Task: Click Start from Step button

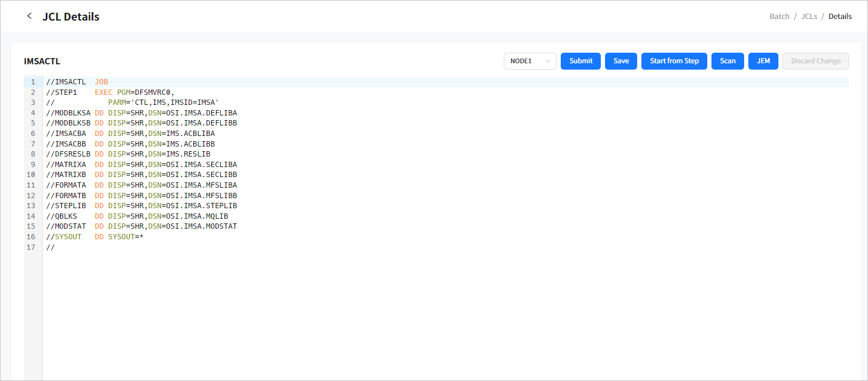Action: click(x=674, y=61)
